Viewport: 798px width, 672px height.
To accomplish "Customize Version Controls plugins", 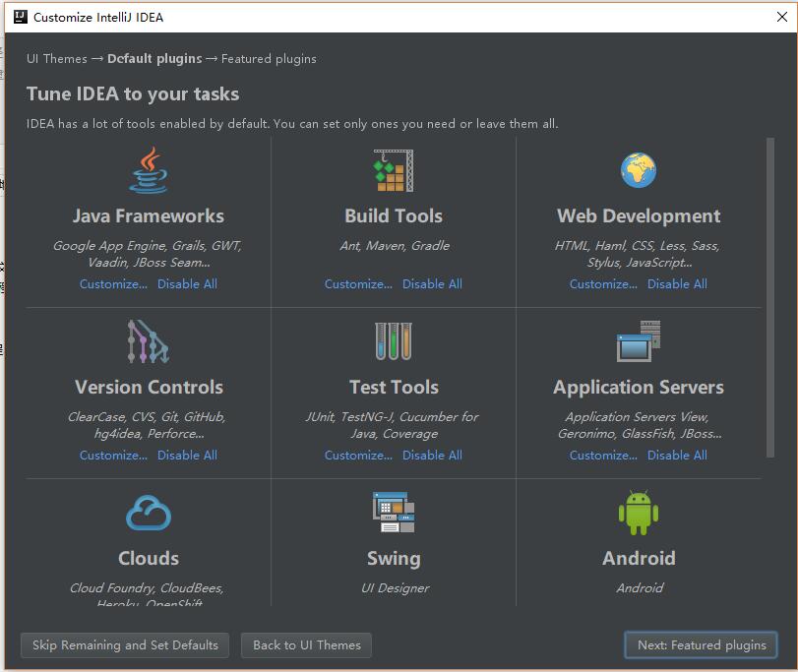I will pos(113,456).
